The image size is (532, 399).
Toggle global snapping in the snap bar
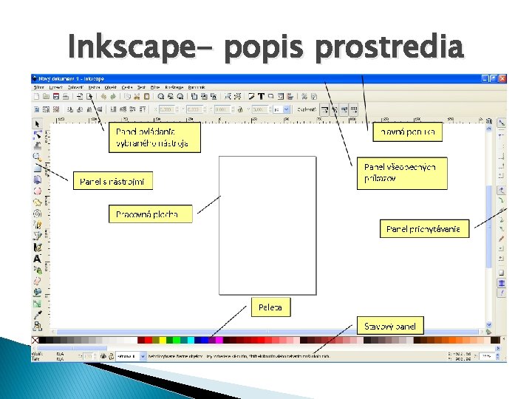click(x=501, y=123)
